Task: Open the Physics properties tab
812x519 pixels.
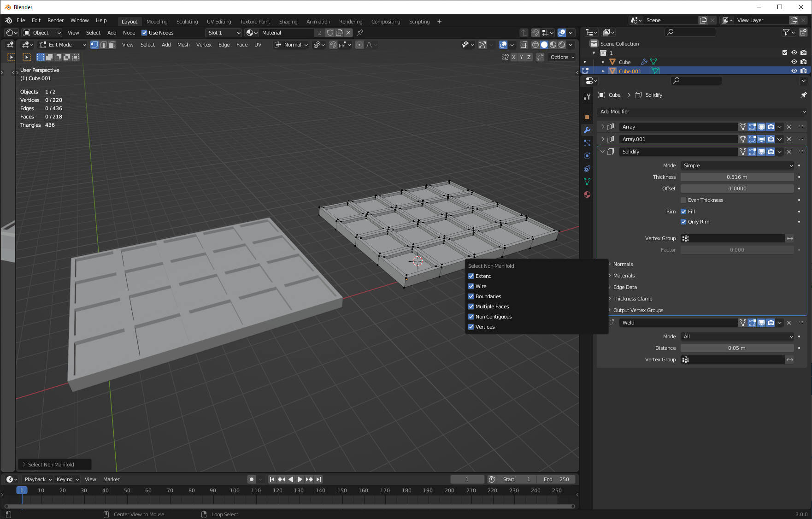Action: 587,156
